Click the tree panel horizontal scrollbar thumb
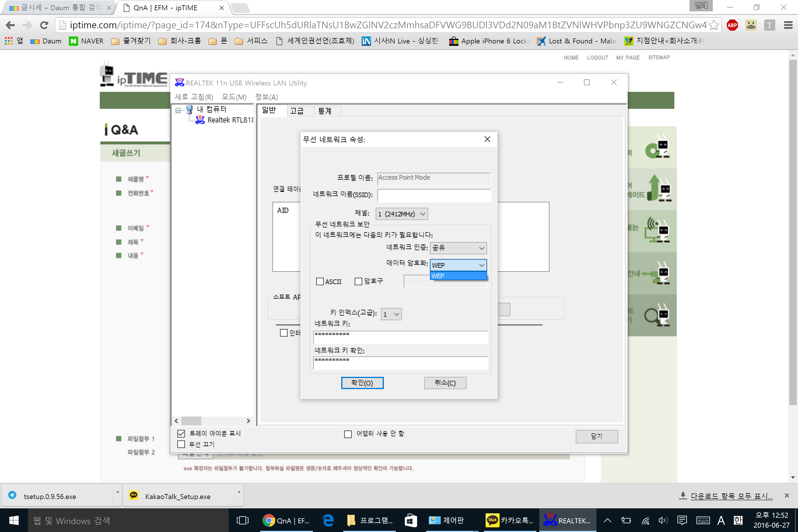The width and height of the screenshot is (798, 532). (x=191, y=421)
